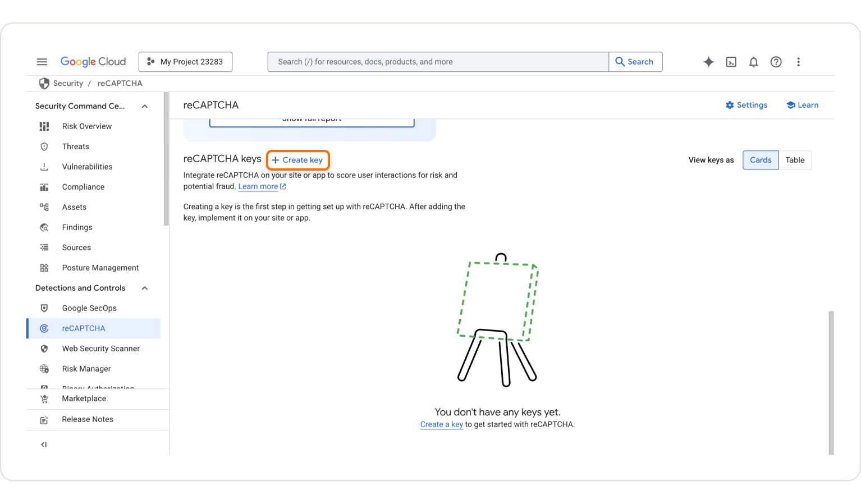Click the reCAPTCHA breadcrumb text
The width and height of the screenshot is (861, 504).
(120, 83)
